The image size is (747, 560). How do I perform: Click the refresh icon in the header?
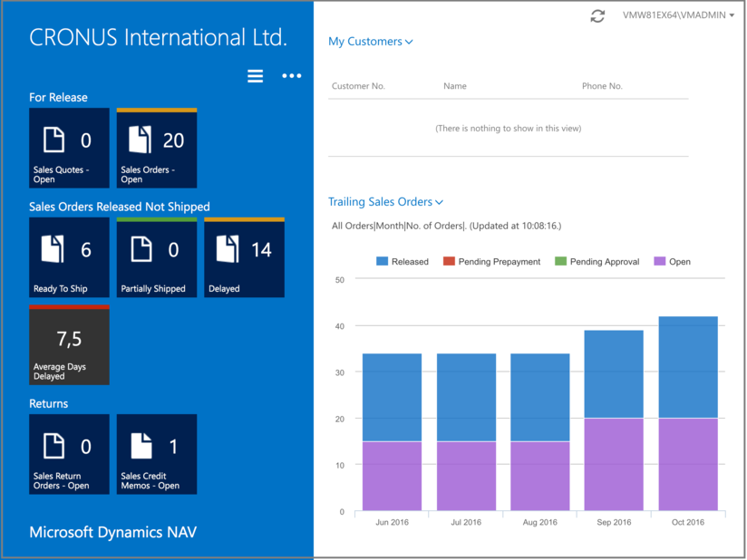click(x=597, y=15)
